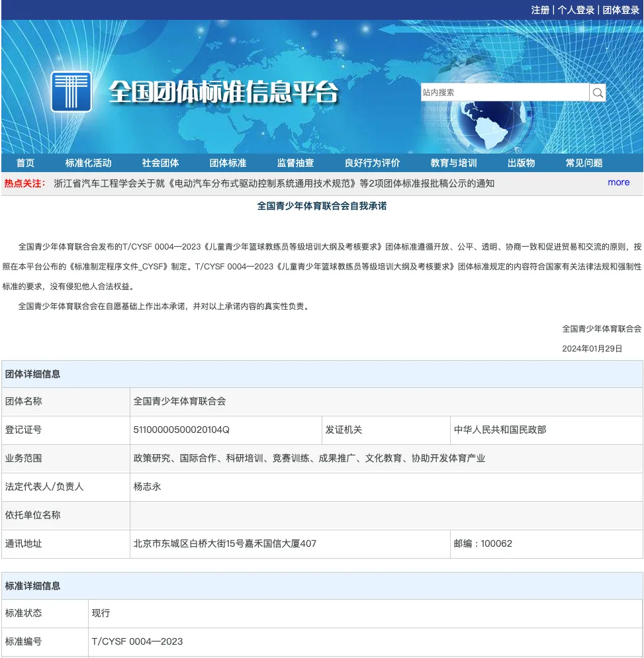
Task: Open the 良好行为评价 menu item
Action: pyautogui.click(x=372, y=163)
